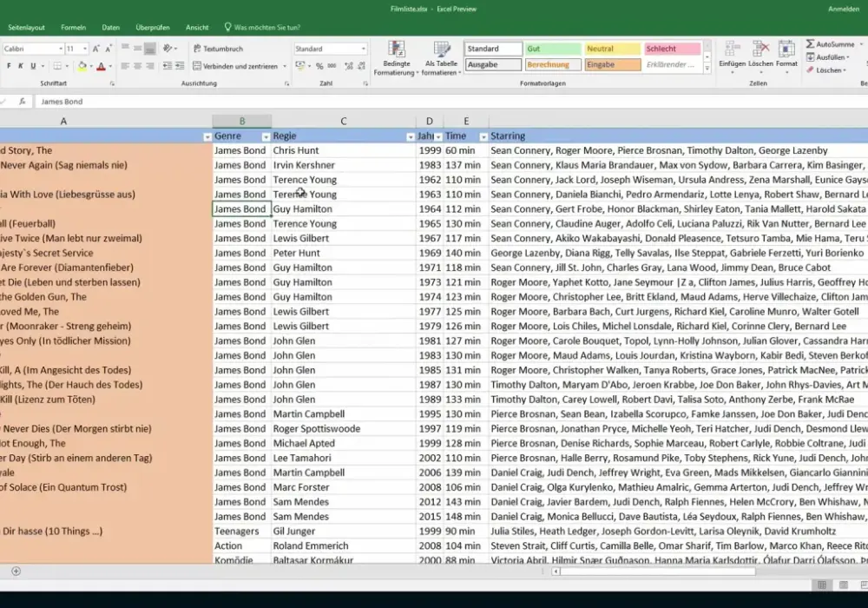This screenshot has width=868, height=608.
Task: Open the eraser Löschen clear menu
Action: [826, 70]
